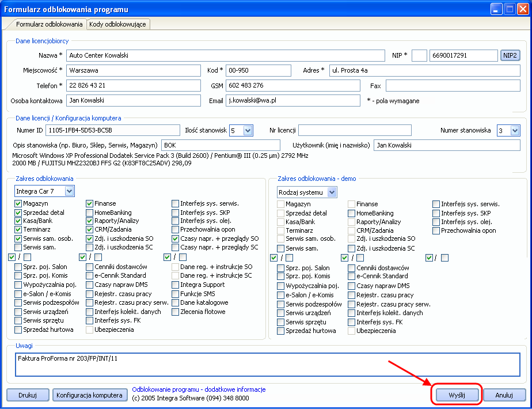
Task: Uncheck the ticked Raporty/Analizy checkbox
Action: [90, 221]
